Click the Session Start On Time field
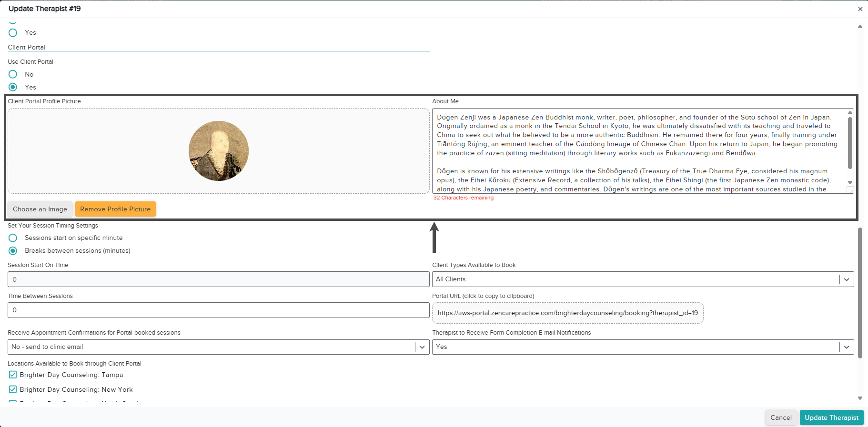 pos(219,279)
